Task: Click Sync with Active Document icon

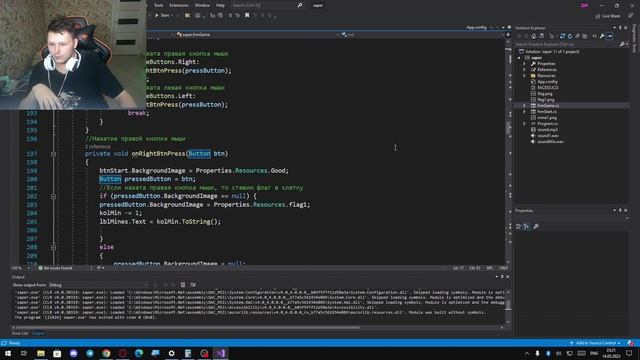Action: coord(562,36)
